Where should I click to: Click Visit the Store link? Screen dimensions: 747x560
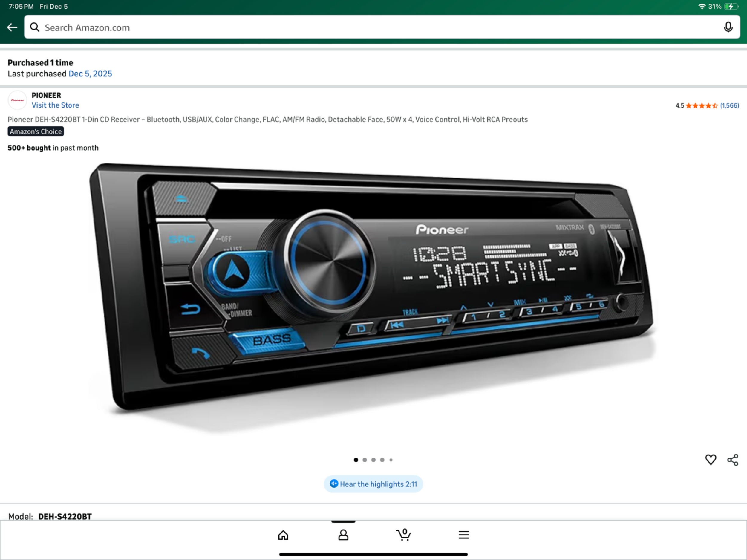click(x=55, y=105)
